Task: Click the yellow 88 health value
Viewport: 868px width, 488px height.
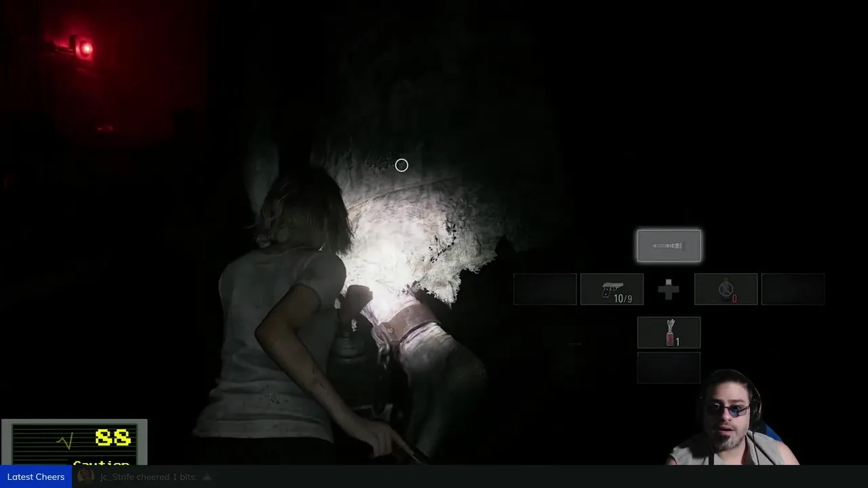Action: click(x=113, y=438)
